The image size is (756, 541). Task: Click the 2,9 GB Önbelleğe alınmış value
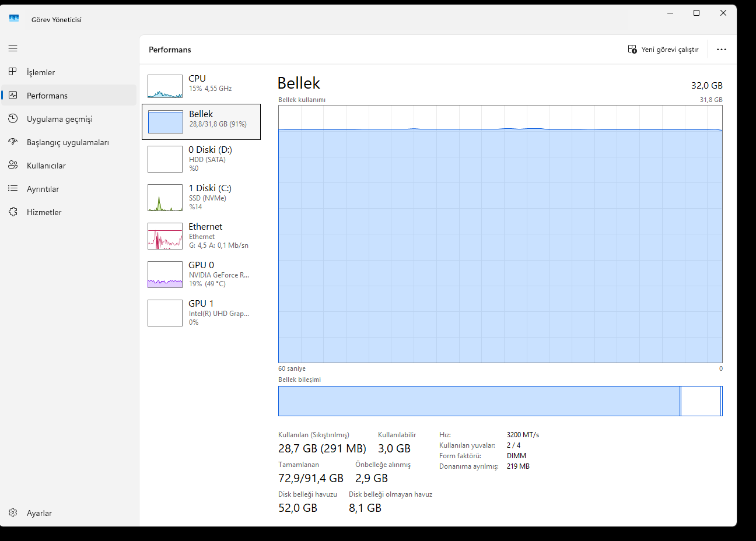[x=372, y=478]
